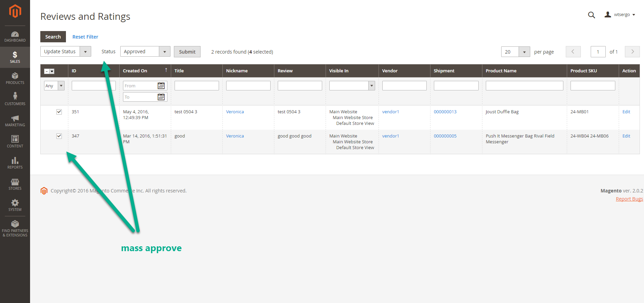Uncheck the review 347 checkbox
644x303 pixels.
pyautogui.click(x=59, y=136)
